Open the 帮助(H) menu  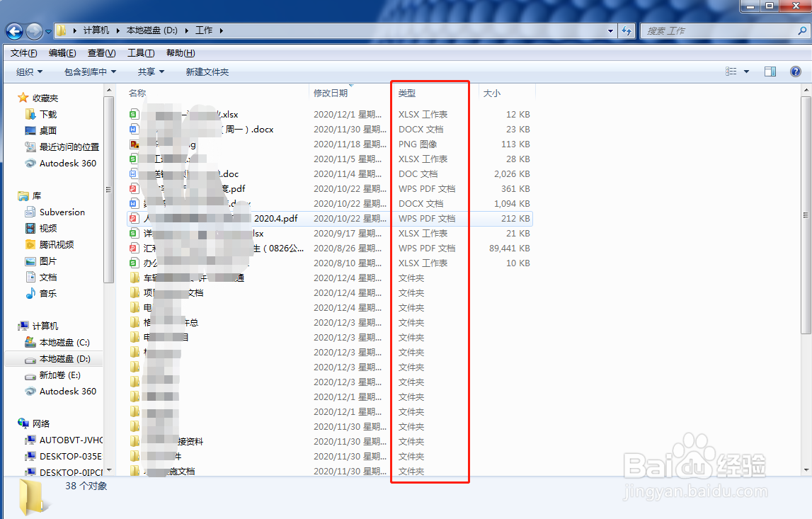point(181,53)
